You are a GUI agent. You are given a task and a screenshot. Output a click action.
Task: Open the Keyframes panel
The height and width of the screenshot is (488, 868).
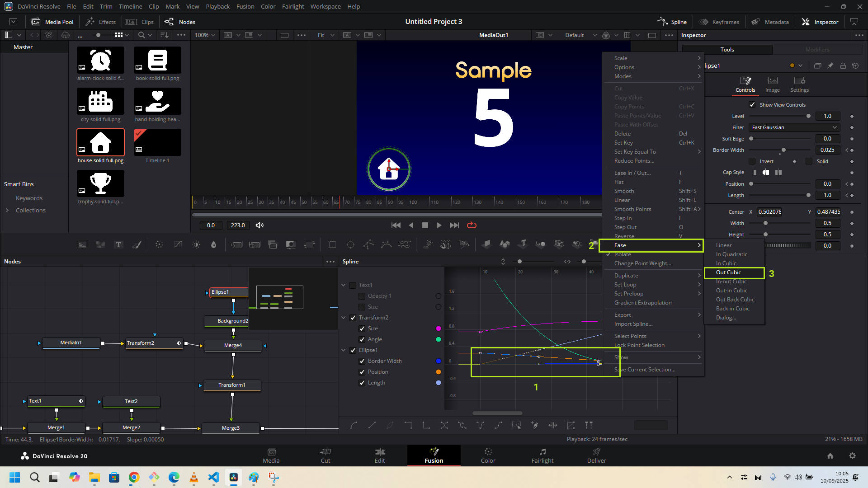click(719, 22)
